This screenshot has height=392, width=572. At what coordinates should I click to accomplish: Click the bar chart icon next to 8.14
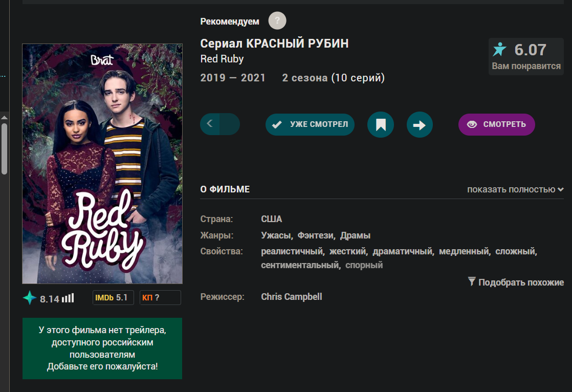coord(68,298)
